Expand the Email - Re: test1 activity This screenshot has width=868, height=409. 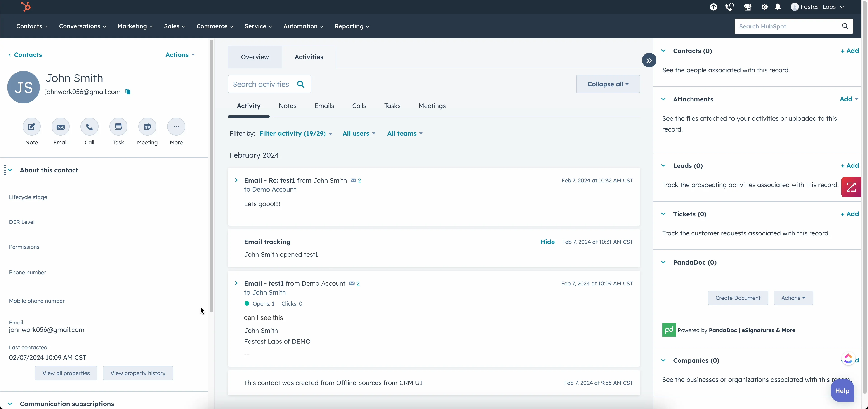pos(236,180)
